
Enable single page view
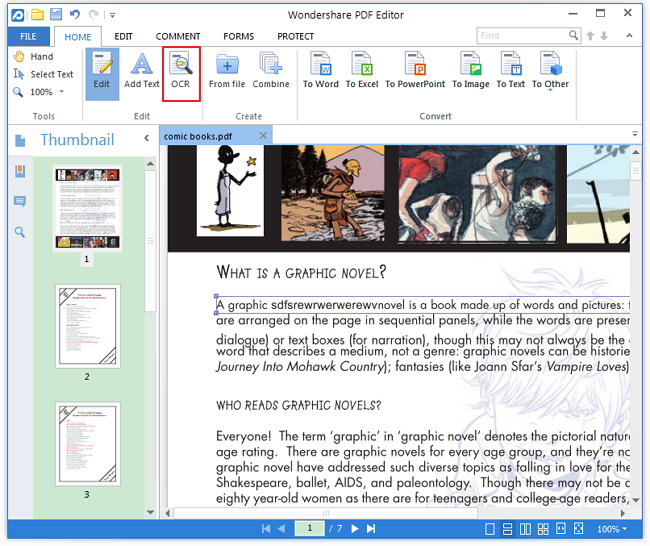pos(490,529)
